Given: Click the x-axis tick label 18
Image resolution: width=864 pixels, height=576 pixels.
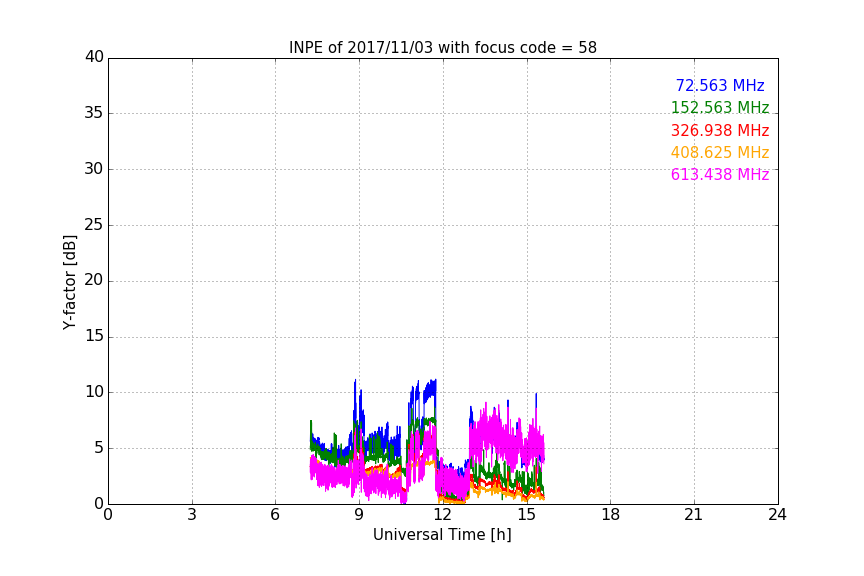Looking at the screenshot, I should 611,515.
